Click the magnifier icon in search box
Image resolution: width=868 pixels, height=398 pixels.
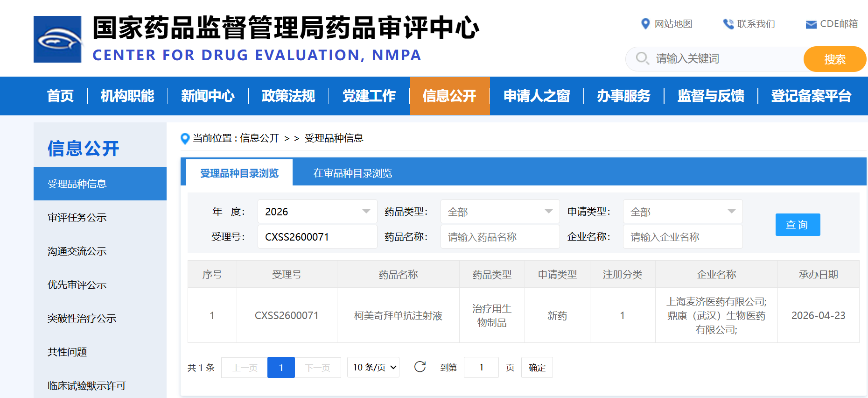click(643, 58)
